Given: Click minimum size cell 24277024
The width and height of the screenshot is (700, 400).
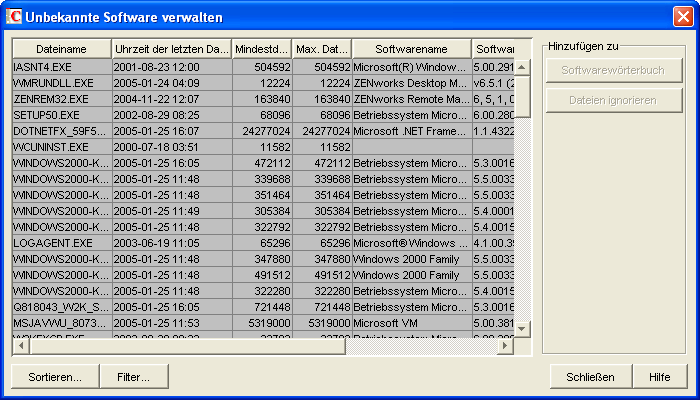Looking at the screenshot, I should [262, 131].
